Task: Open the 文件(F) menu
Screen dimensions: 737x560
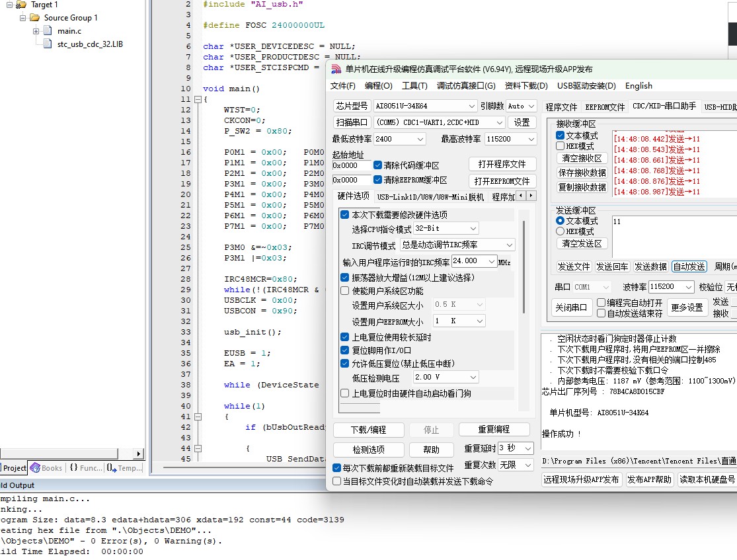Action: click(342, 85)
